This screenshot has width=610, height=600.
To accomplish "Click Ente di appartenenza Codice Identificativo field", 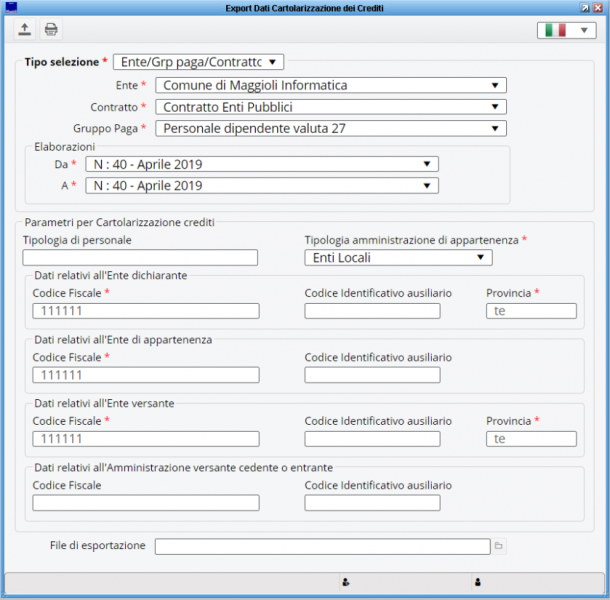I will [372, 375].
